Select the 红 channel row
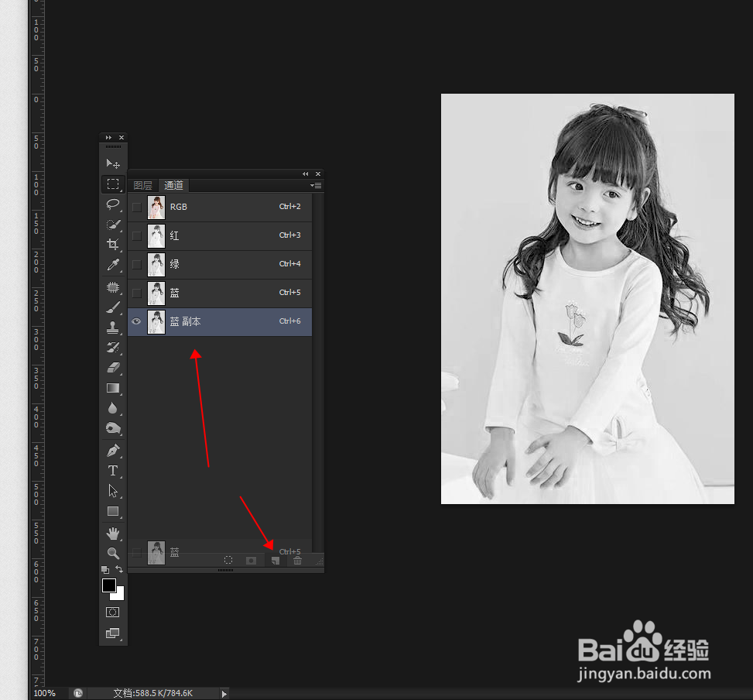The image size is (753, 700). 220,236
